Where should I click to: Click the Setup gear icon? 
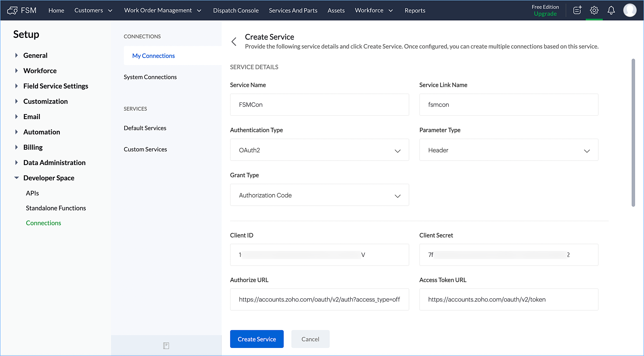pyautogui.click(x=594, y=10)
